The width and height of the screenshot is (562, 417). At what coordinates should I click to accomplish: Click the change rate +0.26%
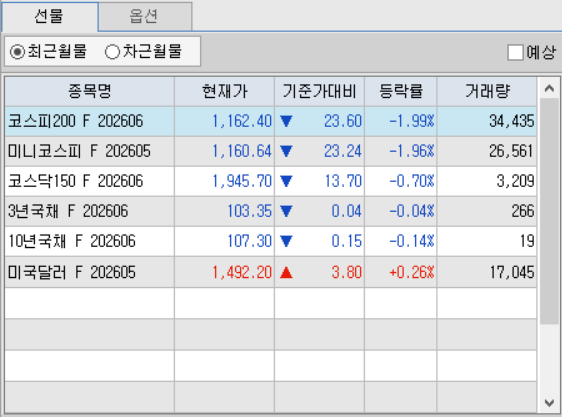tap(412, 273)
